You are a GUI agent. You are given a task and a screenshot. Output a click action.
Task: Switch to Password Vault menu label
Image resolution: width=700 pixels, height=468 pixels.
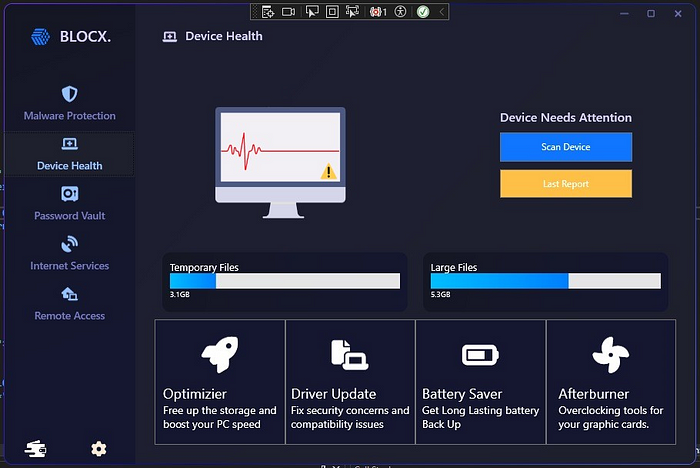point(69,216)
